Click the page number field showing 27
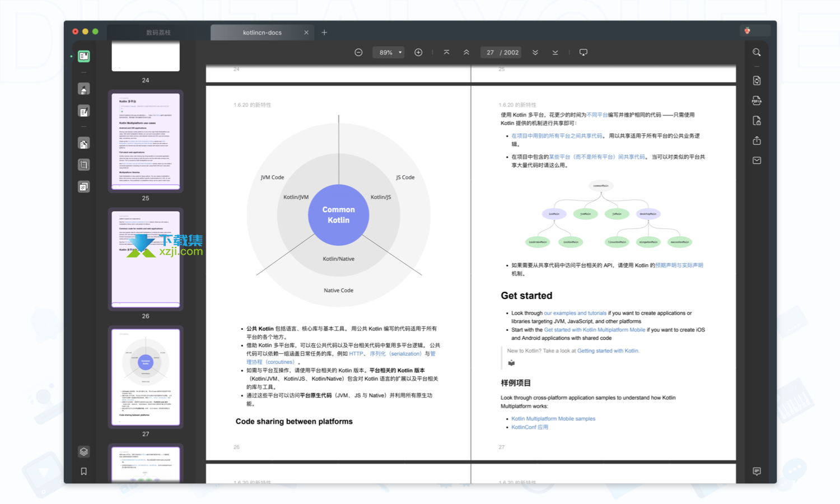 pos(490,52)
